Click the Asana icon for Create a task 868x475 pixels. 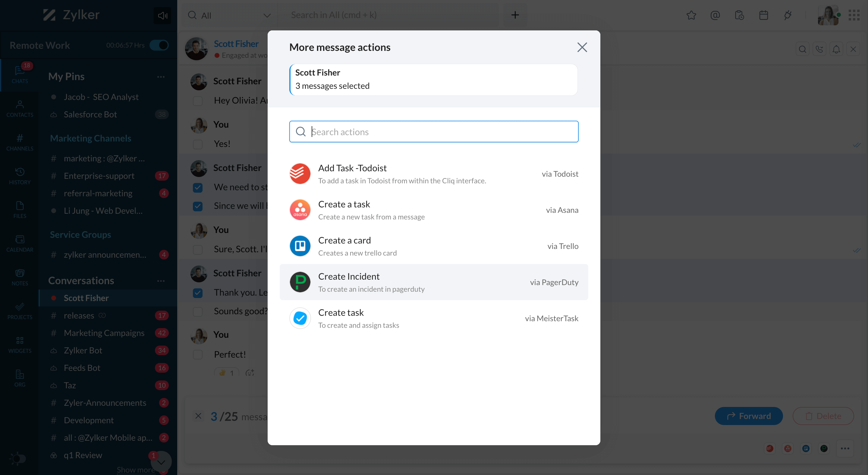[300, 210]
